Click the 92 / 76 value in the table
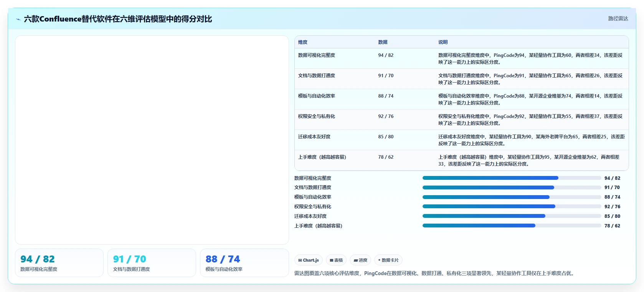The image size is (644, 292). point(386,116)
